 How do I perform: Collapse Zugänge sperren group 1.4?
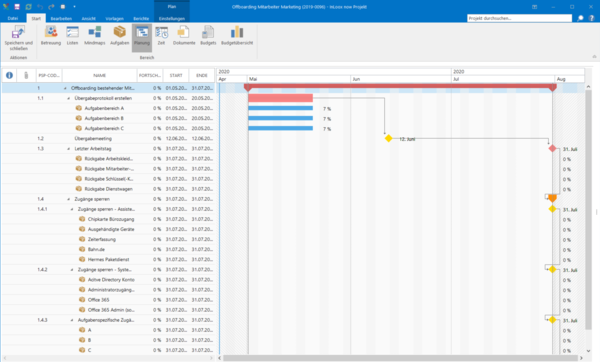[68, 199]
